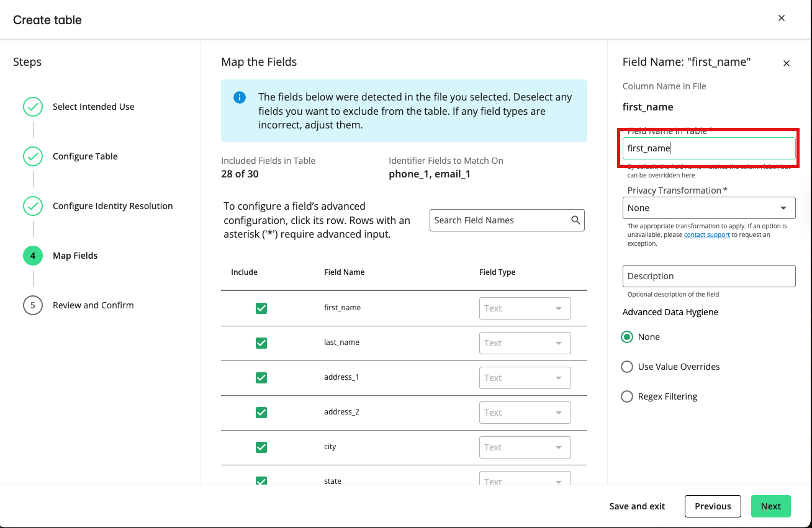Go to the Review and Confirm step
Image resolution: width=812 pixels, height=528 pixels.
tap(93, 305)
